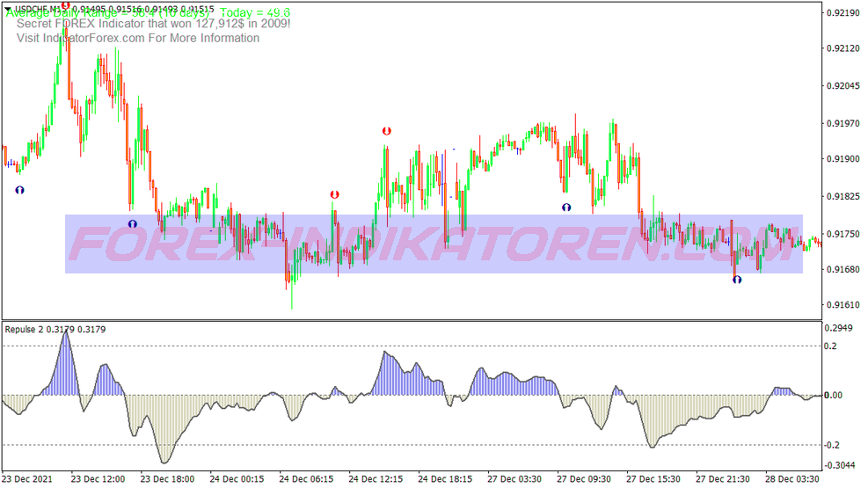This screenshot has width=868, height=488.
Task: Click the 23 Dec 12:00 time label
Action: 98,479
